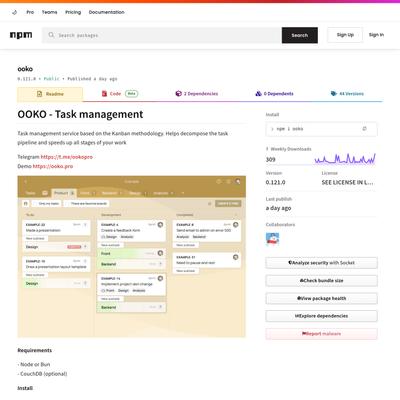Screen dimensions: 400x400
Task: Copy the npm i ooko install command
Action: pos(364,129)
